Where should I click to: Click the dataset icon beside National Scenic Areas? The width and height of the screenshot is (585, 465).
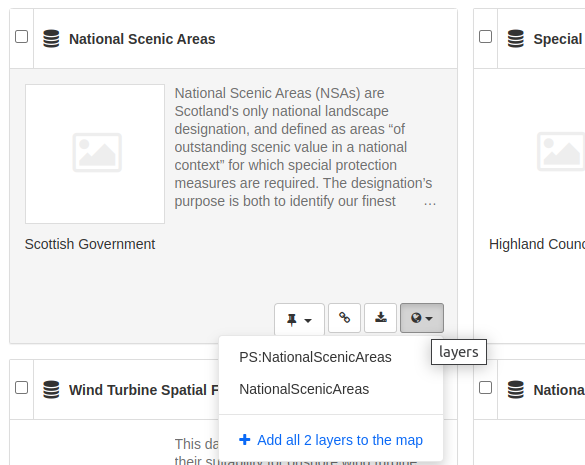[x=51, y=39]
